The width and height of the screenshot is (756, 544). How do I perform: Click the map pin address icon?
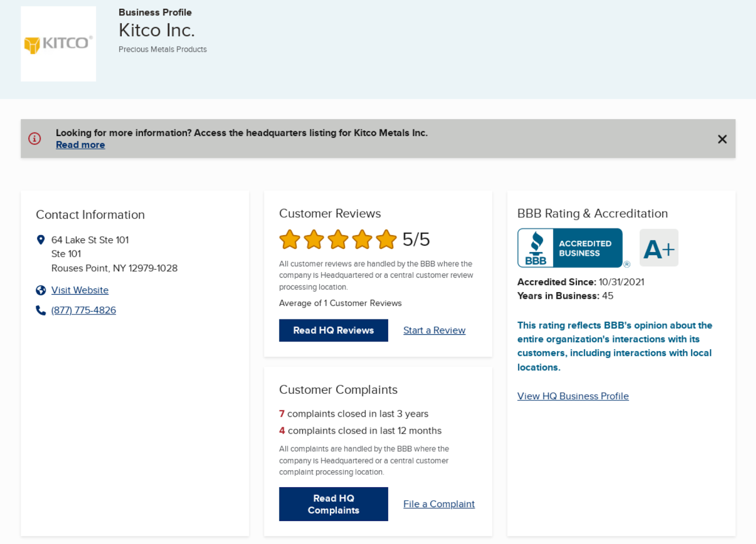pyautogui.click(x=41, y=240)
